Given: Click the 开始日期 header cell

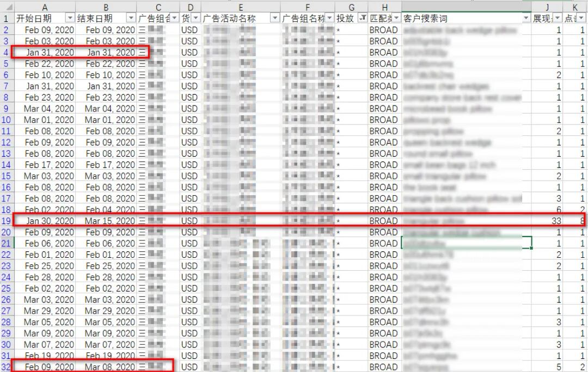Looking at the screenshot, I should (45, 18).
